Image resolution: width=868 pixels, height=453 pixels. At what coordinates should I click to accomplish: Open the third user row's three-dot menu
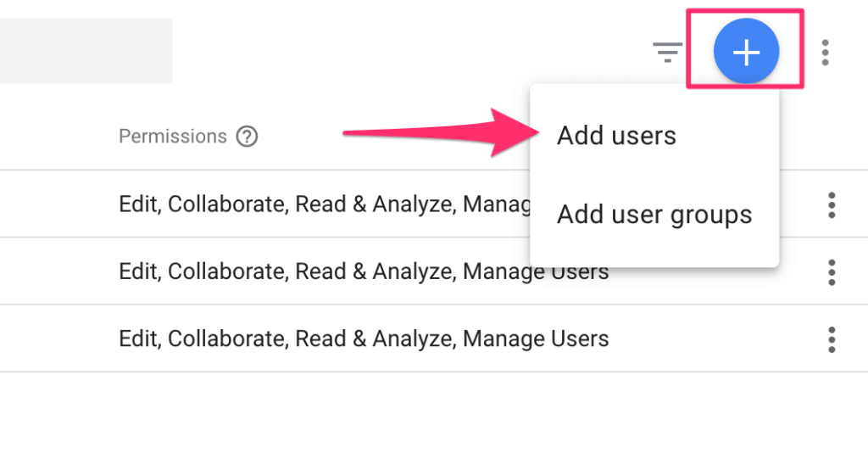832,338
